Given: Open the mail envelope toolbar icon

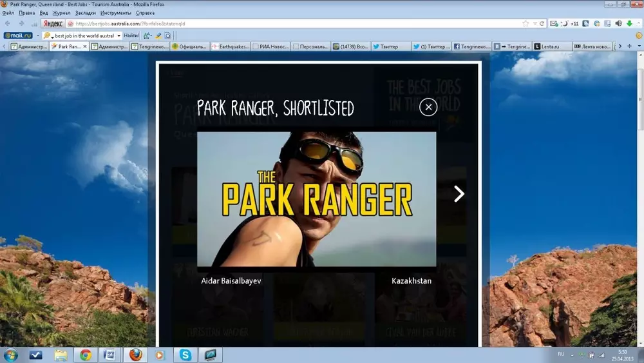Looking at the screenshot, I should (x=552, y=24).
